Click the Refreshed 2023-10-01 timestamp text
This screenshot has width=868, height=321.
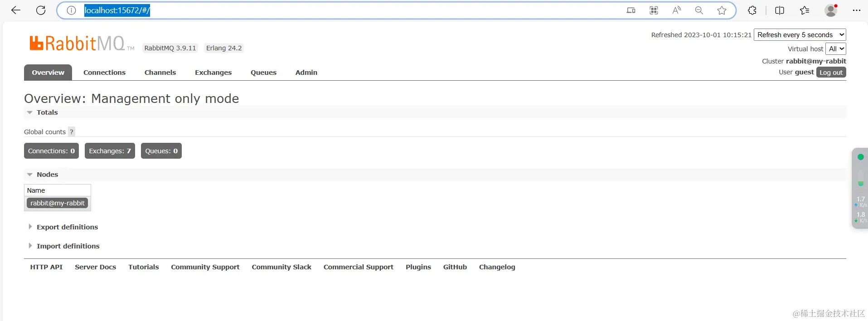tap(701, 35)
